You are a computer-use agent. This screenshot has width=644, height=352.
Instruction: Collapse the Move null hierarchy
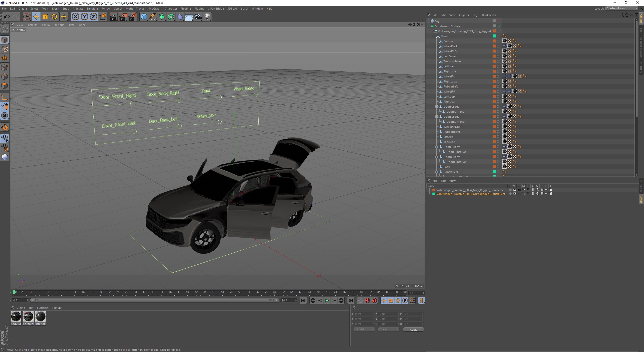(x=434, y=36)
